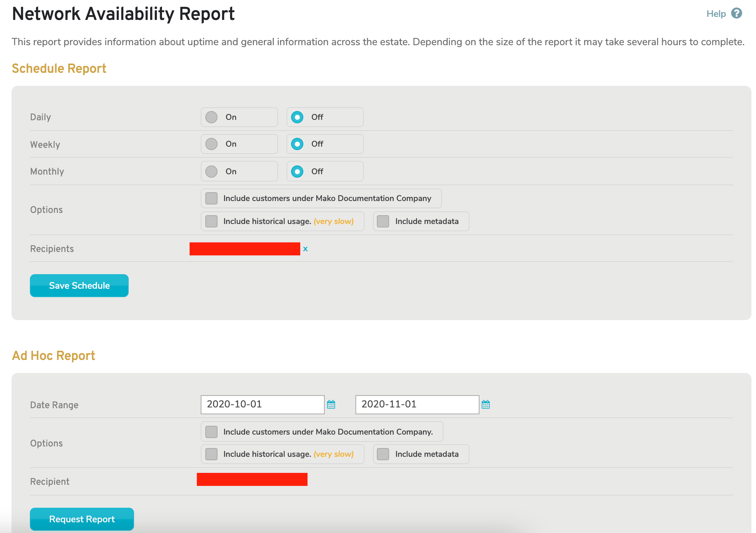Open the calendar picker for the start date
The width and height of the screenshot is (756, 533).
coord(331,404)
